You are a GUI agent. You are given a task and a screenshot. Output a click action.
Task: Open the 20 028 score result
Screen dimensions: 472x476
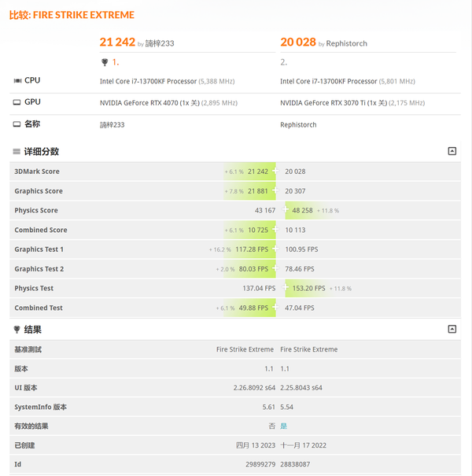point(298,42)
